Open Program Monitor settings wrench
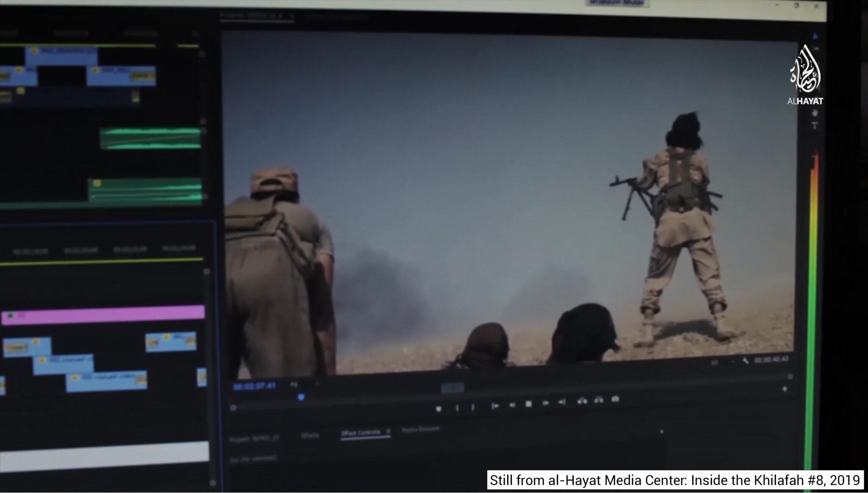The image size is (868, 493). click(x=746, y=360)
